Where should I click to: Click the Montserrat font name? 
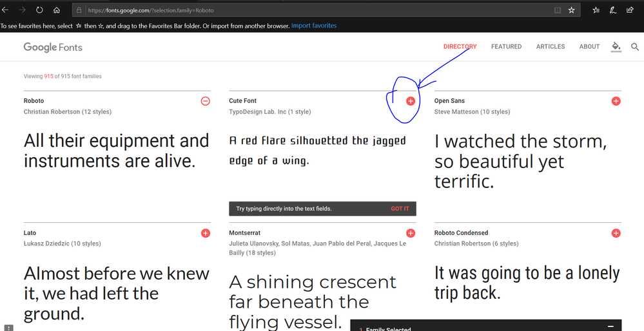245,233
